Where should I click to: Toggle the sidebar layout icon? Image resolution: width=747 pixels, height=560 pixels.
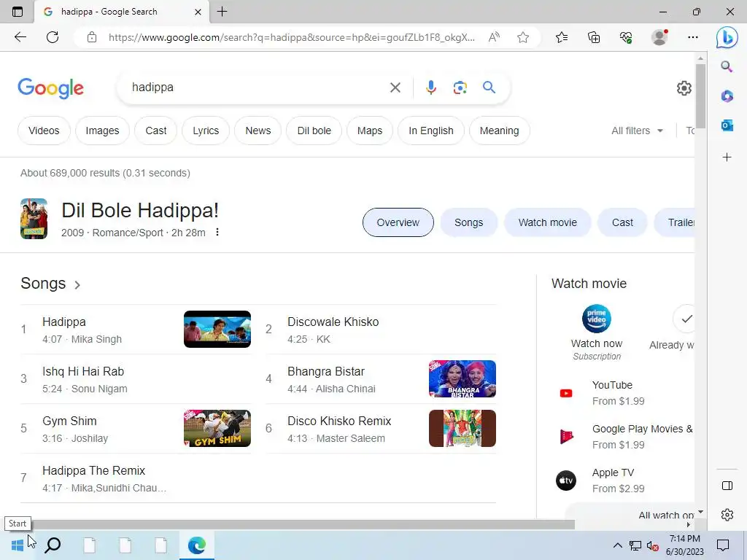point(727,486)
